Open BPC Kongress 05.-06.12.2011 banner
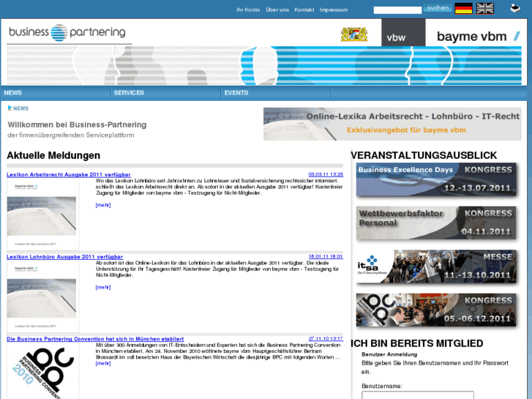This screenshot has width=532, height=399. click(436, 310)
